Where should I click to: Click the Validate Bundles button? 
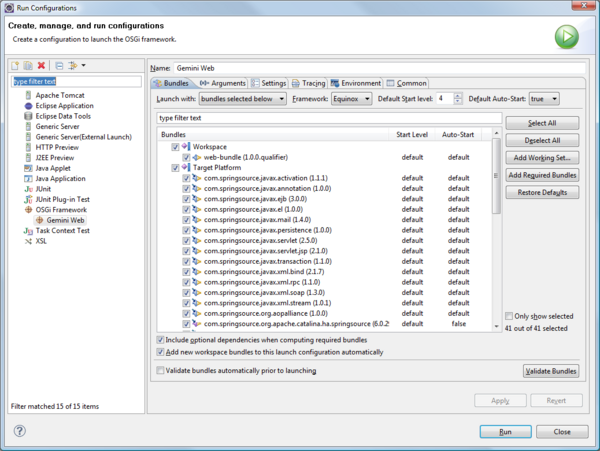551,371
